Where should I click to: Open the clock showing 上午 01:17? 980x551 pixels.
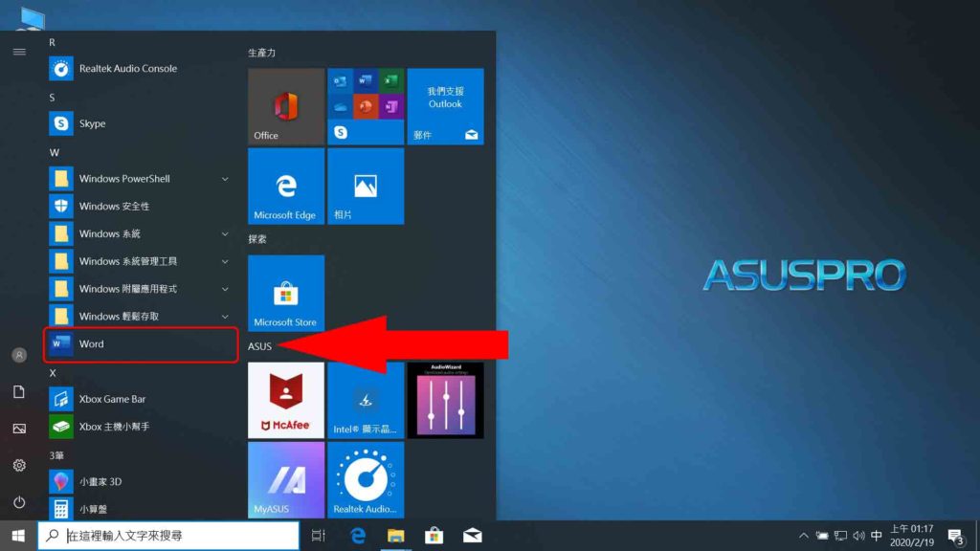[912, 536]
